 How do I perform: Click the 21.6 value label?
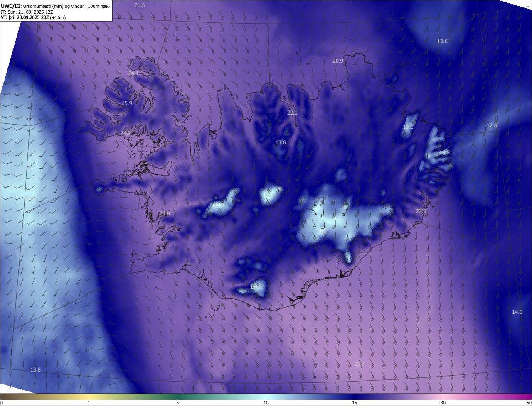pos(140,5)
